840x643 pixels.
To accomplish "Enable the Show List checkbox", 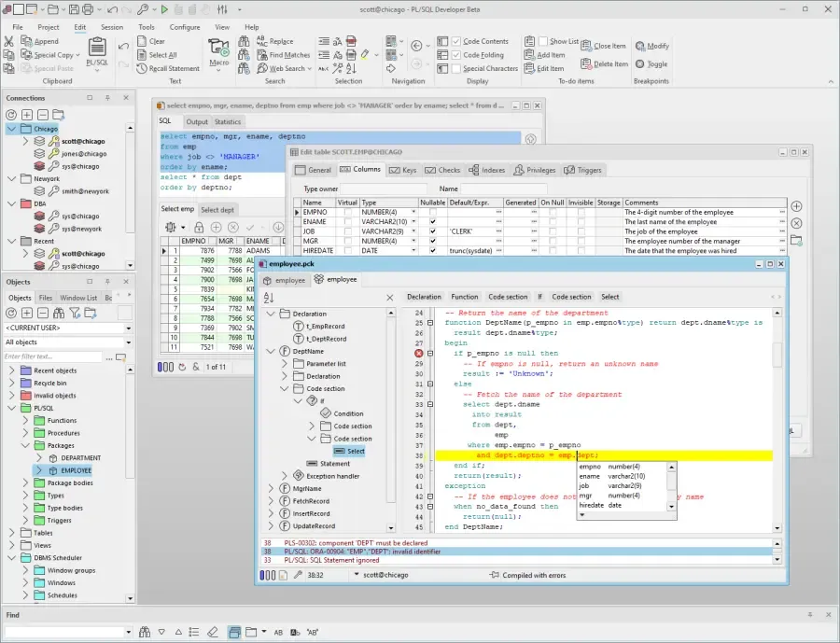I will pos(543,41).
